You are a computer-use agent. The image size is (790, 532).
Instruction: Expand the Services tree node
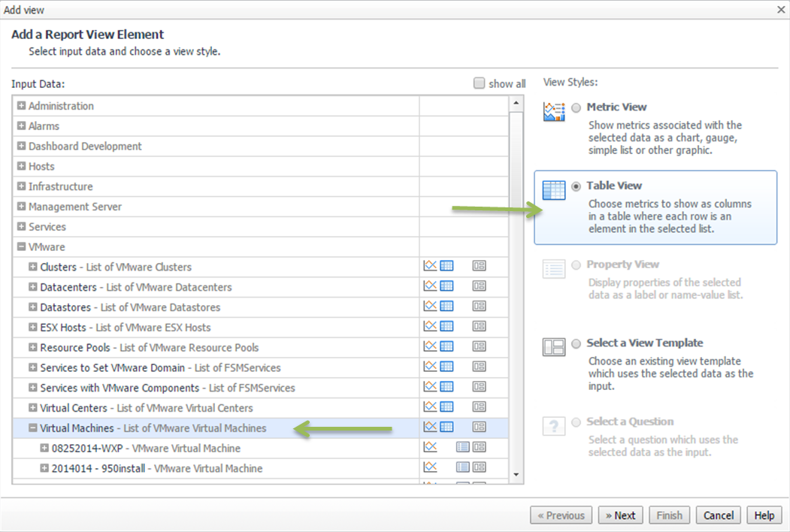coord(21,227)
